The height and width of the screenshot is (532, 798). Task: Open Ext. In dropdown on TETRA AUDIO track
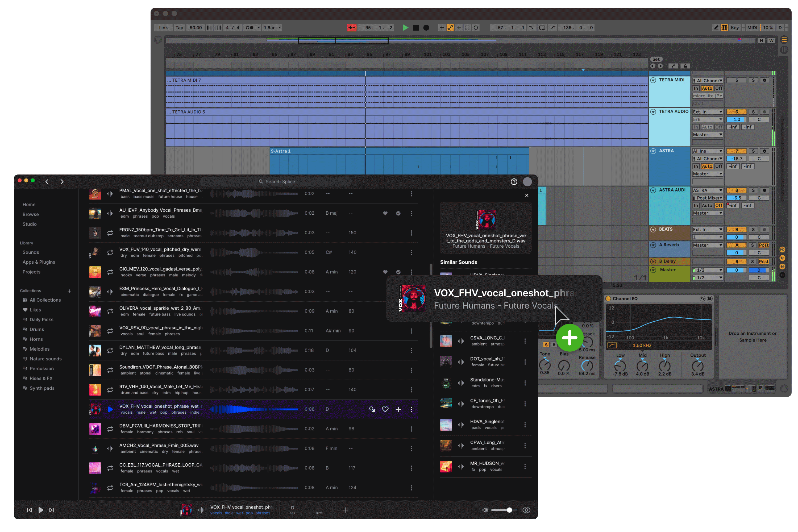pyautogui.click(x=707, y=112)
